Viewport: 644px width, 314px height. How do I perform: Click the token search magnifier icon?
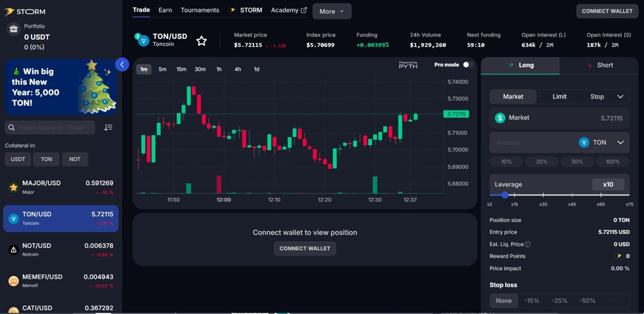point(11,127)
